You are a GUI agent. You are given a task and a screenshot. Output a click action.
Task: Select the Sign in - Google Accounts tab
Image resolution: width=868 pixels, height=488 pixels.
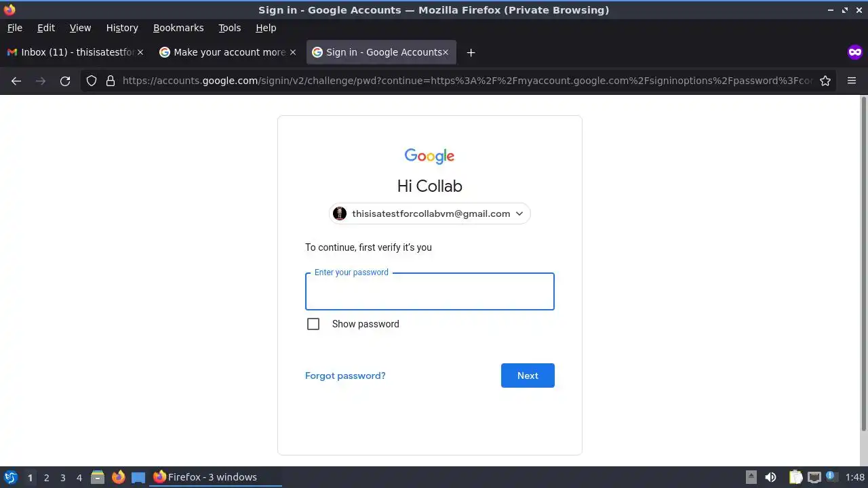381,52
